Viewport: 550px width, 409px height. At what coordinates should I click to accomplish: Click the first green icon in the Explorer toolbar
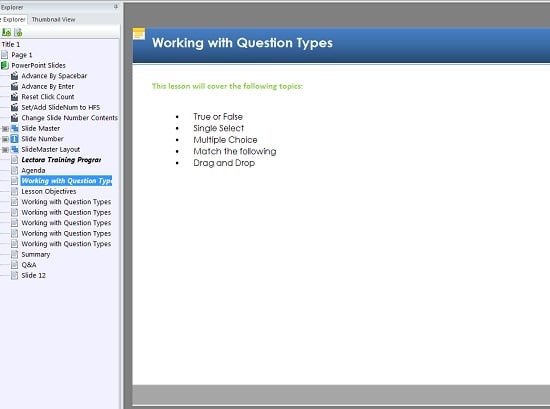point(6,32)
